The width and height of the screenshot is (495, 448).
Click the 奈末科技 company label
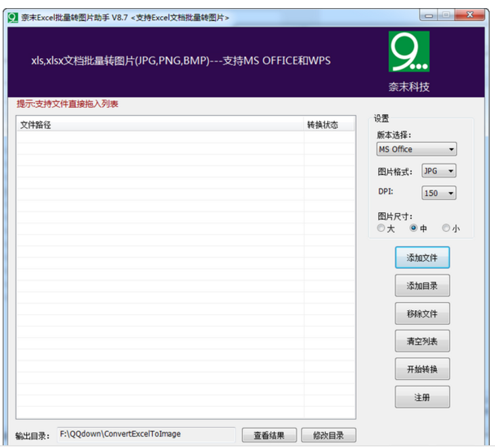pyautogui.click(x=409, y=86)
